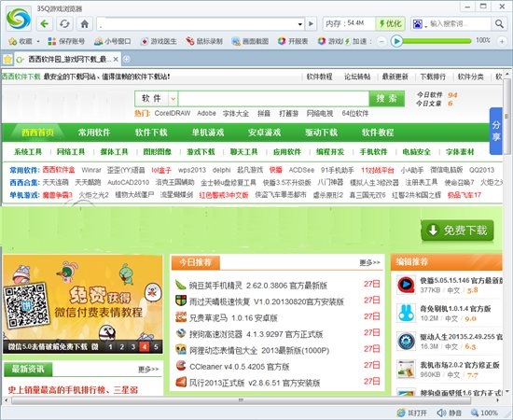Image resolution: width=513 pixels, height=420 pixels.
Task: Click the 驱动人生 gear icon
Action: click(x=406, y=341)
